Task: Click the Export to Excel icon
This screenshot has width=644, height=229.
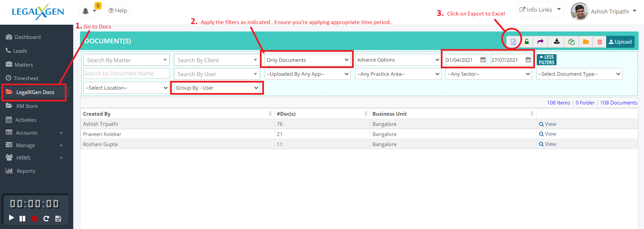Action: tap(513, 42)
